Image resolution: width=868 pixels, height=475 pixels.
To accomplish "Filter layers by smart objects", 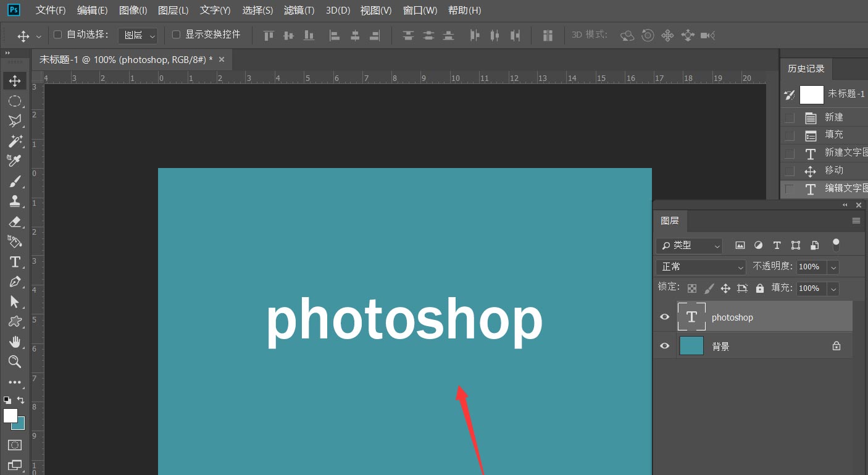I will coord(815,245).
